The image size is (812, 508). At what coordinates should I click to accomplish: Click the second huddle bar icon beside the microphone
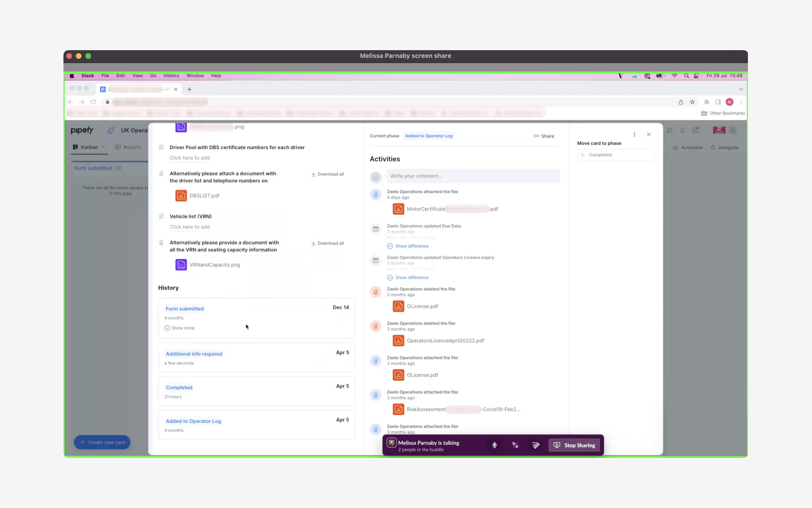(x=515, y=445)
